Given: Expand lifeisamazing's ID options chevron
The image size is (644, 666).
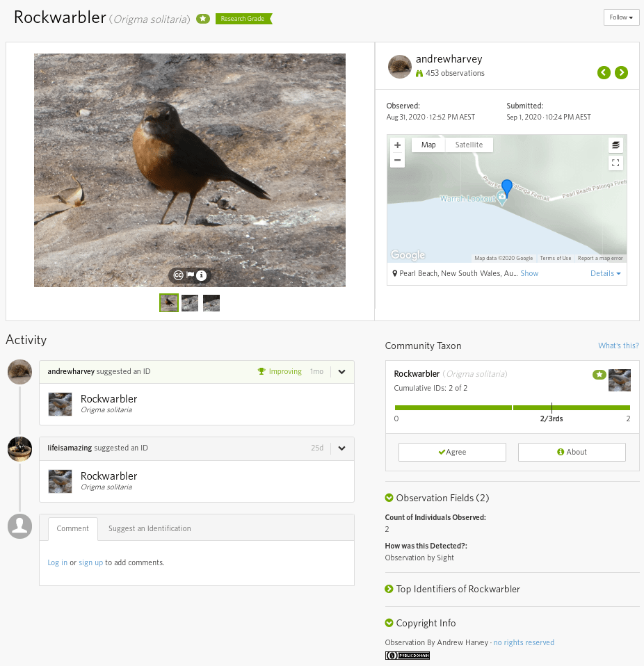Looking at the screenshot, I should coord(341,448).
